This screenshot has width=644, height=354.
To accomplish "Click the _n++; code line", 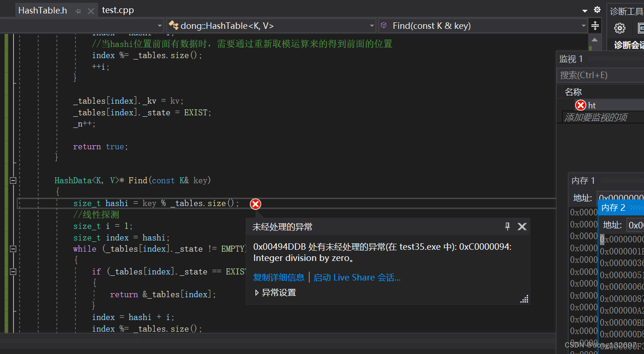I will [x=84, y=124].
